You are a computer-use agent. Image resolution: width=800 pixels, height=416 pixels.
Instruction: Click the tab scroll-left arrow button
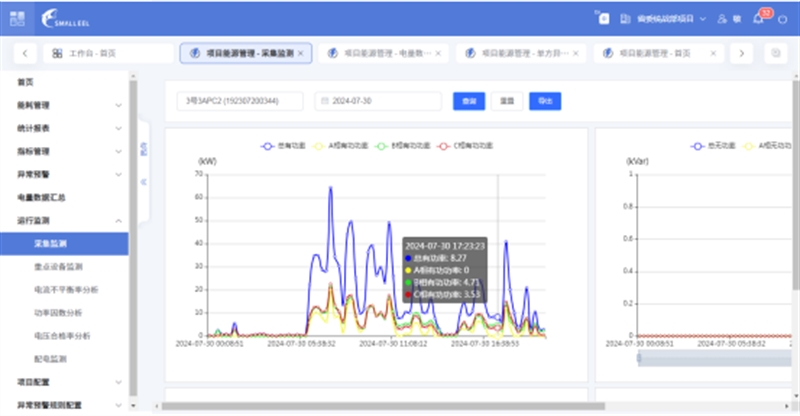[24, 53]
